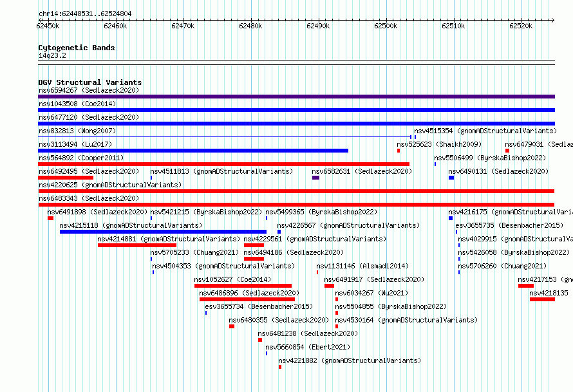
Task: Click the chr14:62448531..62524804 coordinates text
Action: coord(85,14)
